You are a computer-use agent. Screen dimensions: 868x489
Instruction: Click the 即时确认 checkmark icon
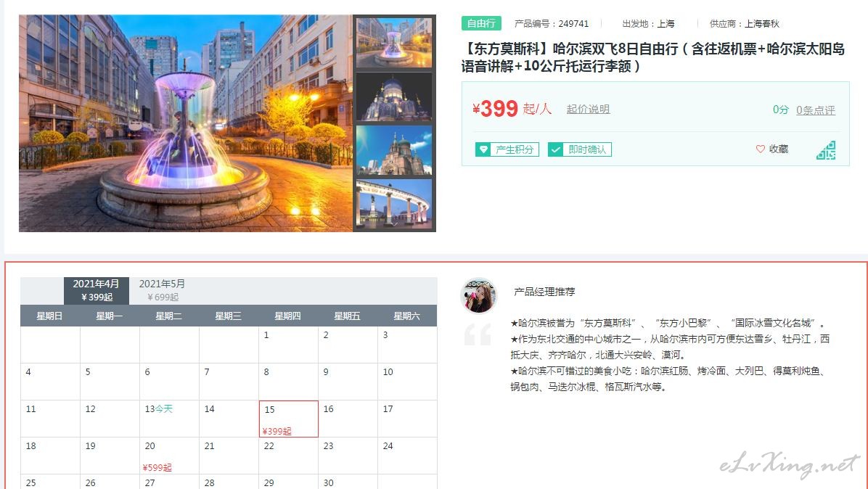(555, 149)
